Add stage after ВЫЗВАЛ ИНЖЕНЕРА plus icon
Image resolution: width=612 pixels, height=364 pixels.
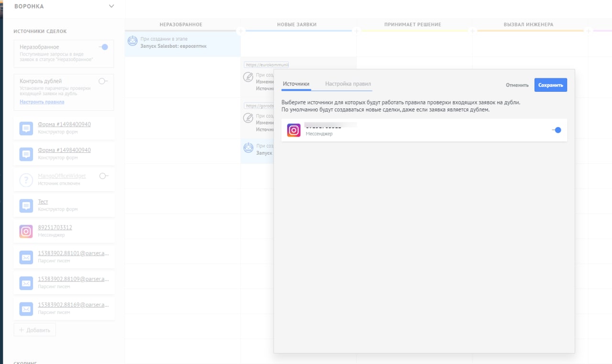tap(588, 31)
